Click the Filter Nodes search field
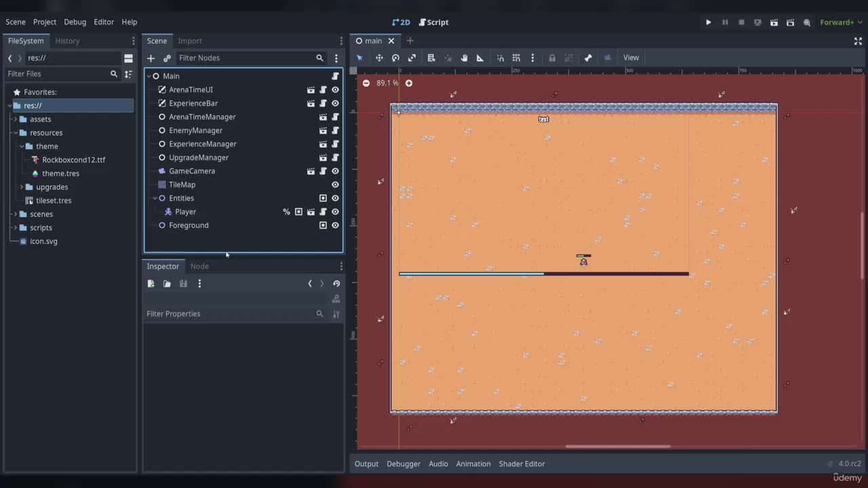The width and height of the screenshot is (868, 488). (x=251, y=58)
